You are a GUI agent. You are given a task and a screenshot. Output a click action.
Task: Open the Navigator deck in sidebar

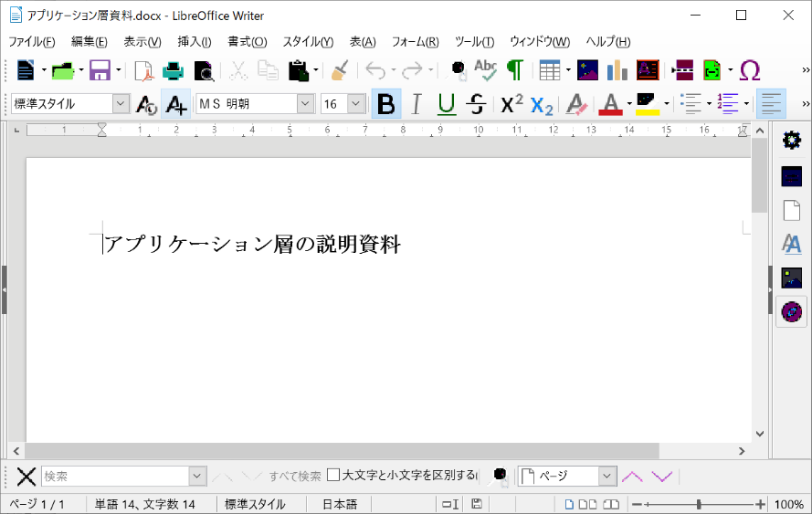[x=791, y=312]
